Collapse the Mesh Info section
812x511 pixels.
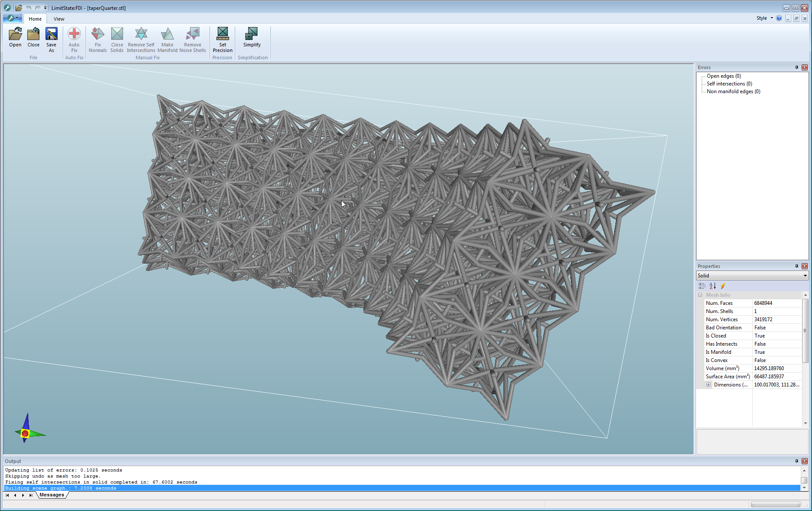(700, 295)
